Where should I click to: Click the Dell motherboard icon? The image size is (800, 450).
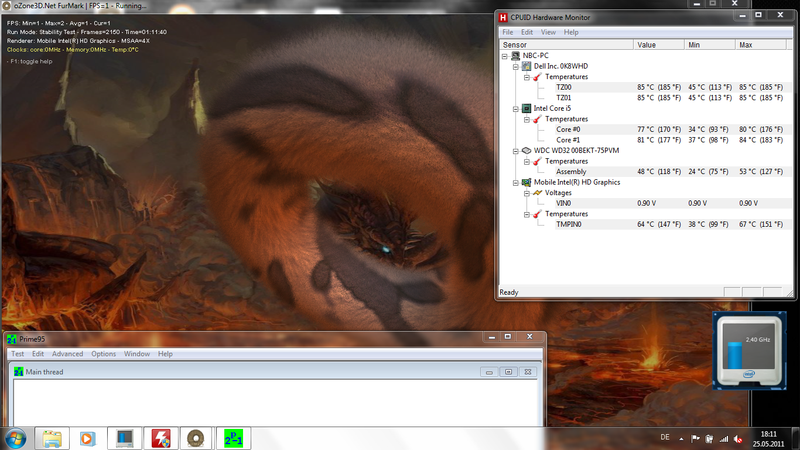pyautogui.click(x=526, y=66)
